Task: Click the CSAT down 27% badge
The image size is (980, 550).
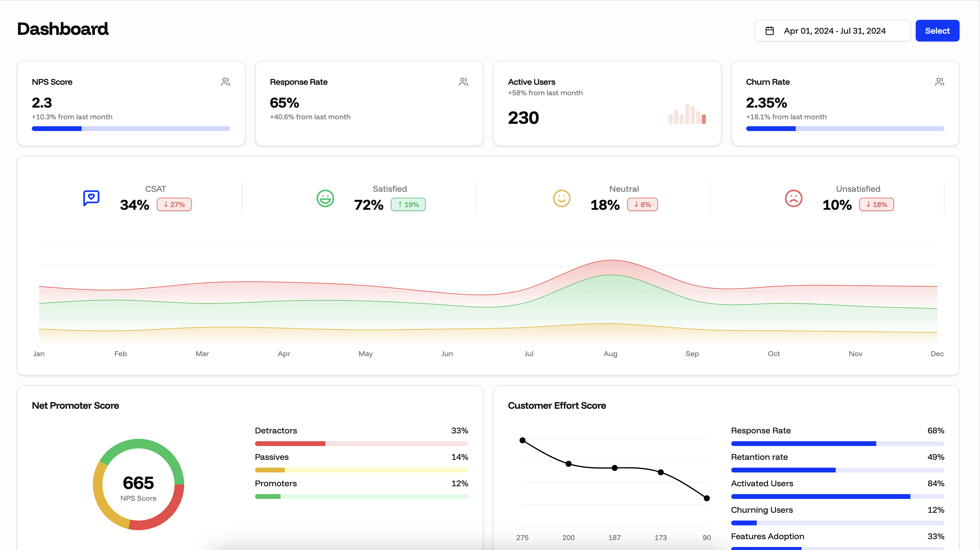Action: pos(174,204)
